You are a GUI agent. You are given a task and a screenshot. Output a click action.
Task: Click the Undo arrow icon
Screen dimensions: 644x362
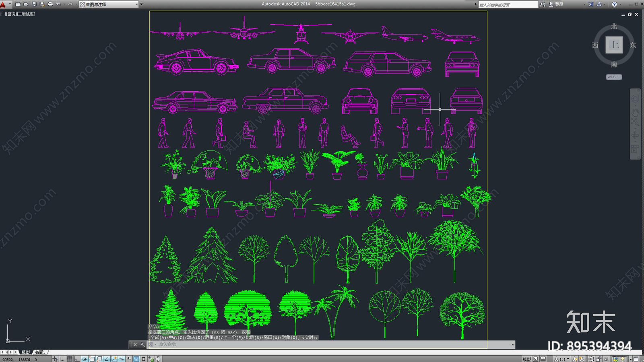tap(58, 4)
